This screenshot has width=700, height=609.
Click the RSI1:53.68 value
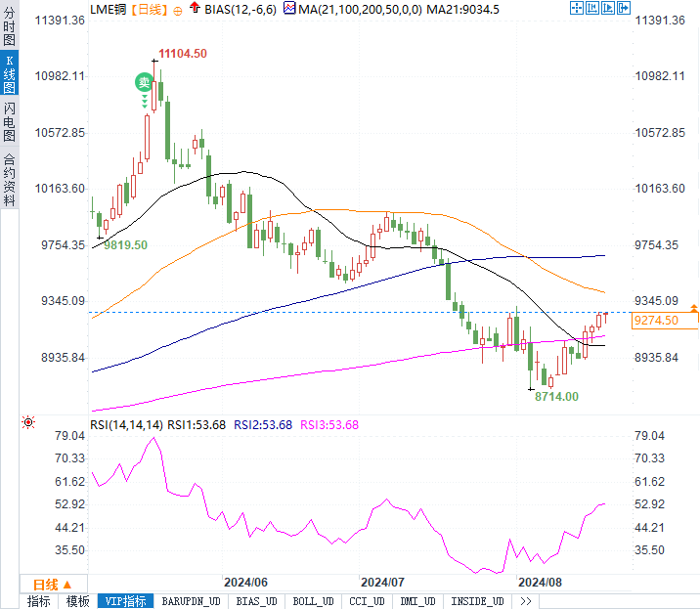pyautogui.click(x=197, y=424)
